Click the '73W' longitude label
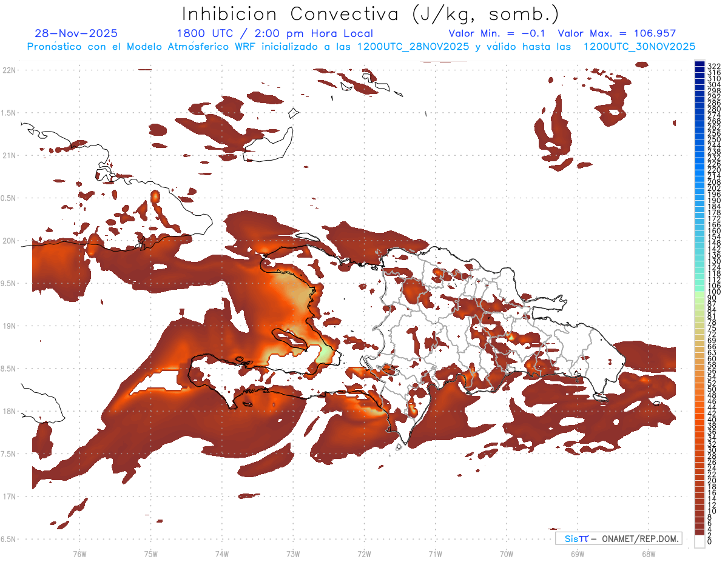Screen dimensions: 728x562 [293, 554]
